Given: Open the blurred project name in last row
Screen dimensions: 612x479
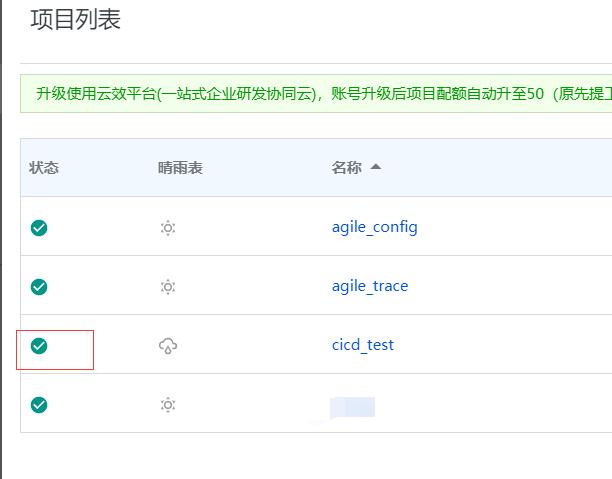Looking at the screenshot, I should tap(352, 406).
